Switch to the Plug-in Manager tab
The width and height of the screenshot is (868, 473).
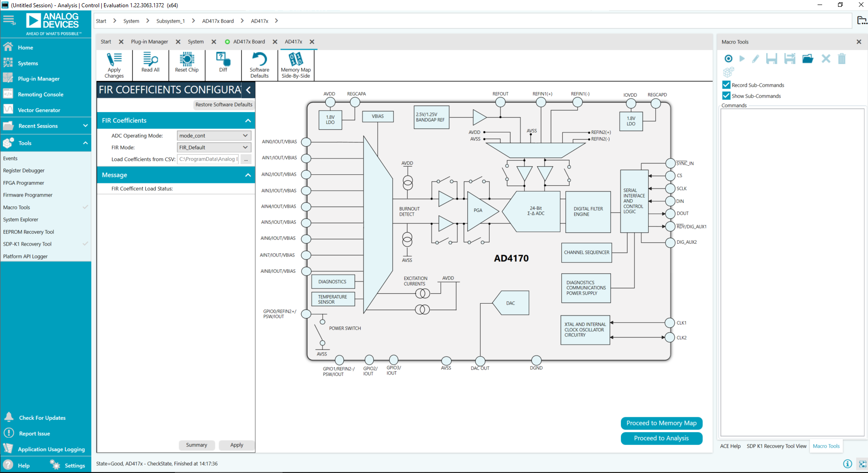(x=149, y=42)
